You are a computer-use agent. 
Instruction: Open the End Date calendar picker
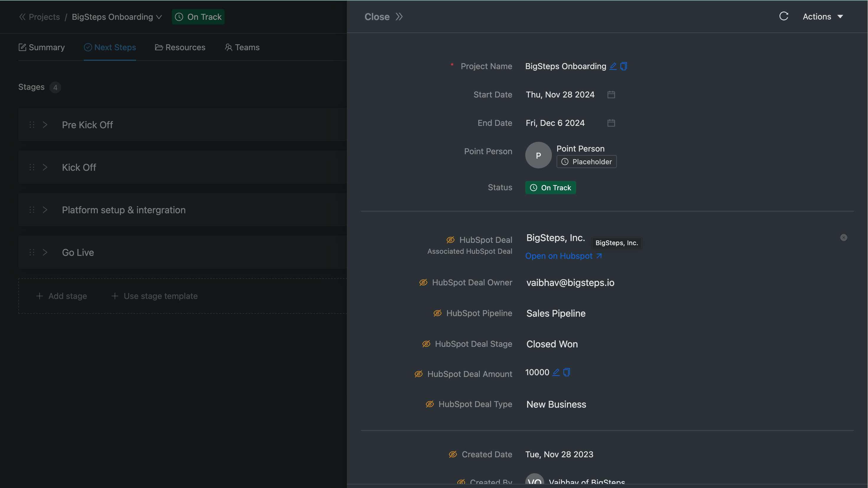pos(611,123)
